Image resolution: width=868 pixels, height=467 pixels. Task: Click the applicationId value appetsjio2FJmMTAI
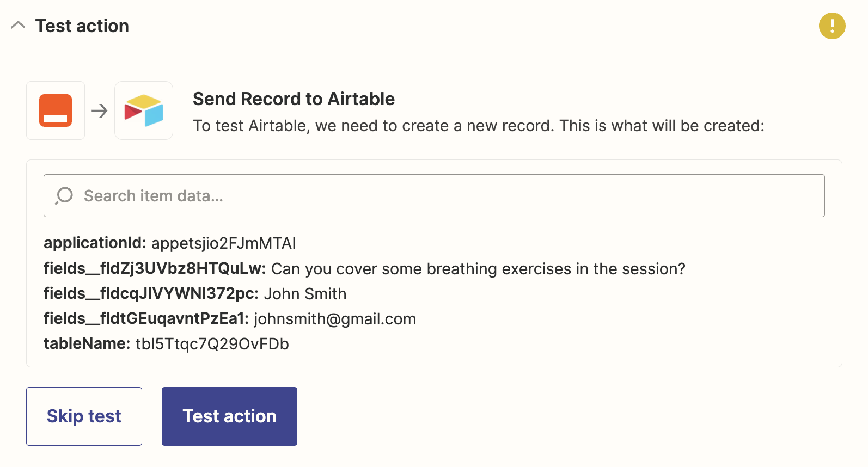point(223,243)
